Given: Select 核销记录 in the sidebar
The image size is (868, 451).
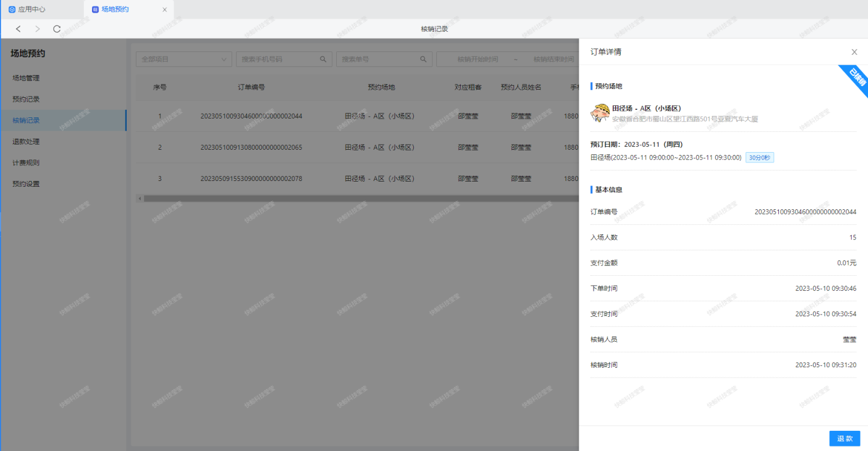Looking at the screenshot, I should 64,120.
